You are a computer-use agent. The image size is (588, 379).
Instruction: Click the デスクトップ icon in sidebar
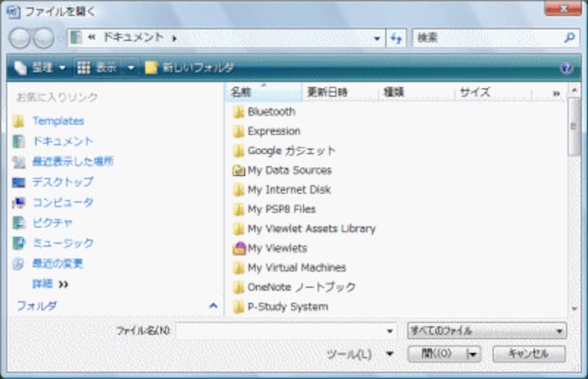pos(18,182)
